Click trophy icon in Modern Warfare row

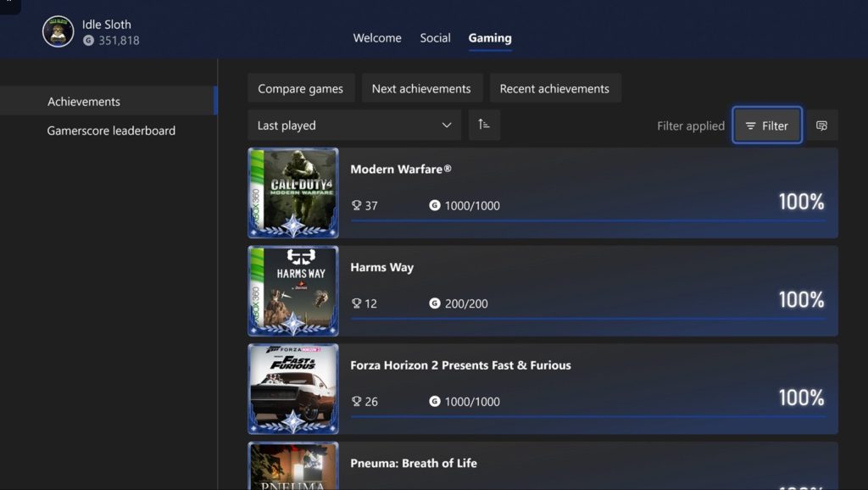(357, 205)
